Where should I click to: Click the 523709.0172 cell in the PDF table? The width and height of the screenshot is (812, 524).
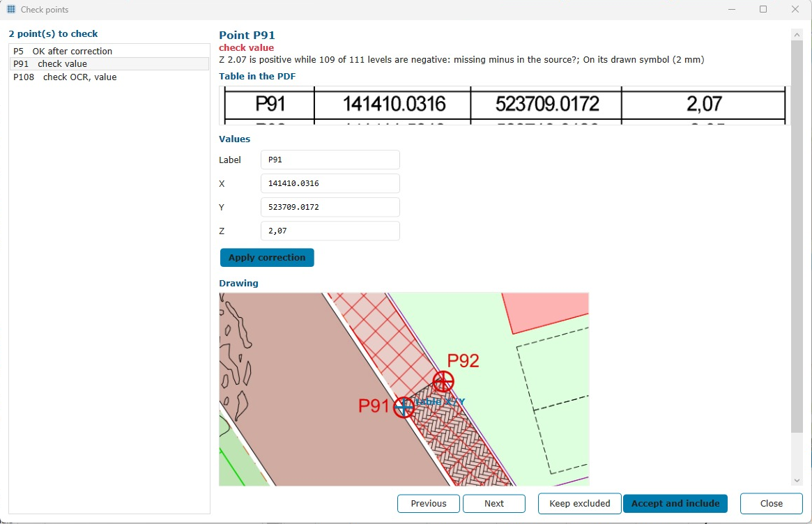tap(546, 104)
